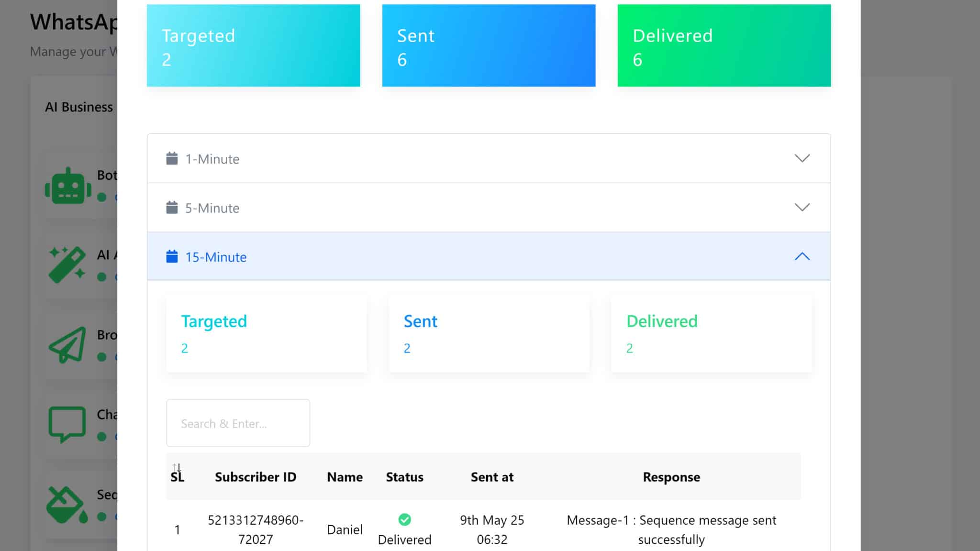Sort table by SL column arrows
This screenshot has height=551, width=980.
(x=177, y=467)
